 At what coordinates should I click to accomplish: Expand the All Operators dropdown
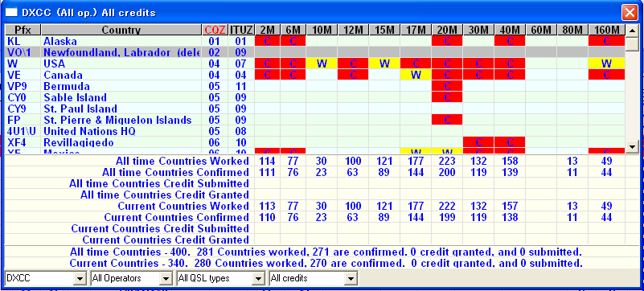[x=166, y=279]
